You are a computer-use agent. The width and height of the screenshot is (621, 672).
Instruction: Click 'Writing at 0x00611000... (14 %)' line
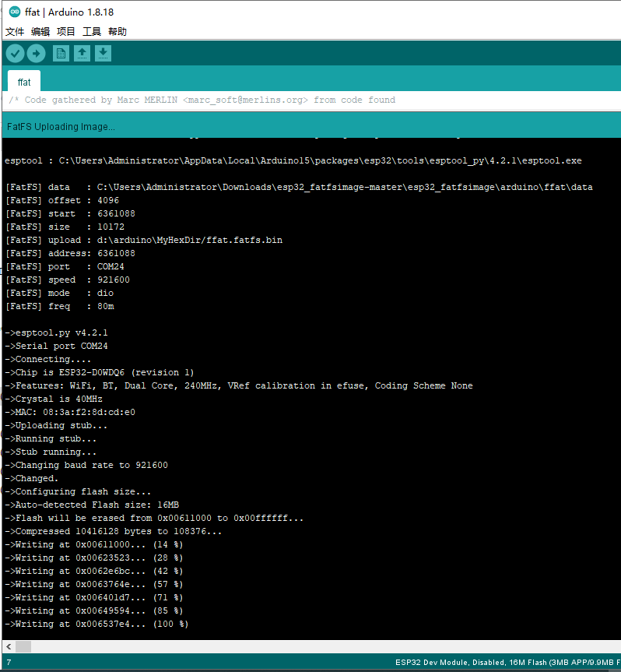94,545
